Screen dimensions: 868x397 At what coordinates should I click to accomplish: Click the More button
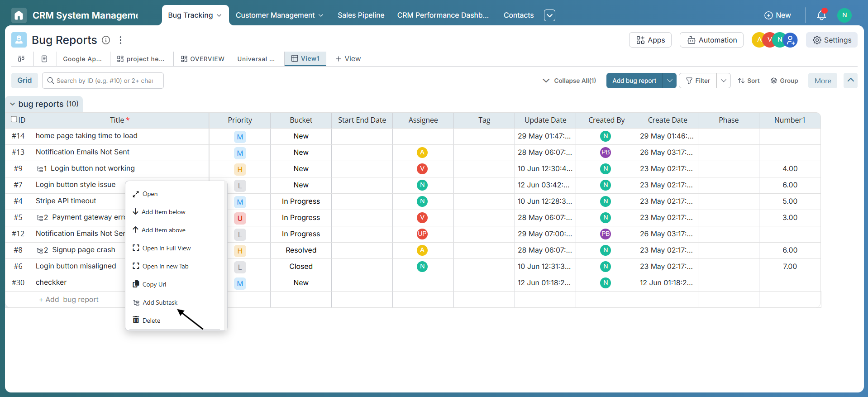pyautogui.click(x=823, y=81)
